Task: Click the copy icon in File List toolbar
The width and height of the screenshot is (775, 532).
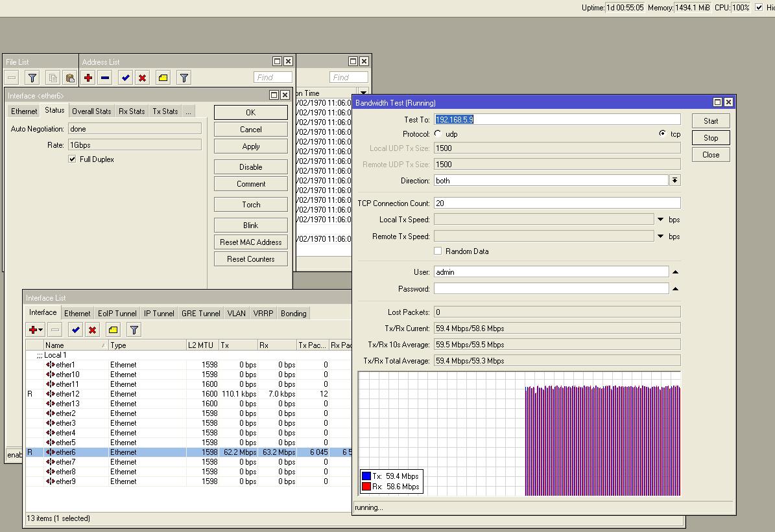Action: pyautogui.click(x=53, y=78)
